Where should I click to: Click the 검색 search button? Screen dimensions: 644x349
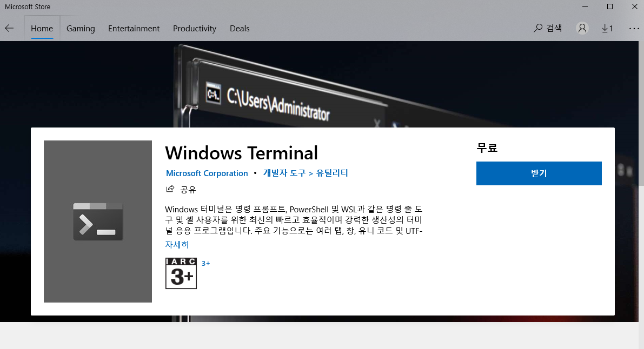pyautogui.click(x=548, y=28)
